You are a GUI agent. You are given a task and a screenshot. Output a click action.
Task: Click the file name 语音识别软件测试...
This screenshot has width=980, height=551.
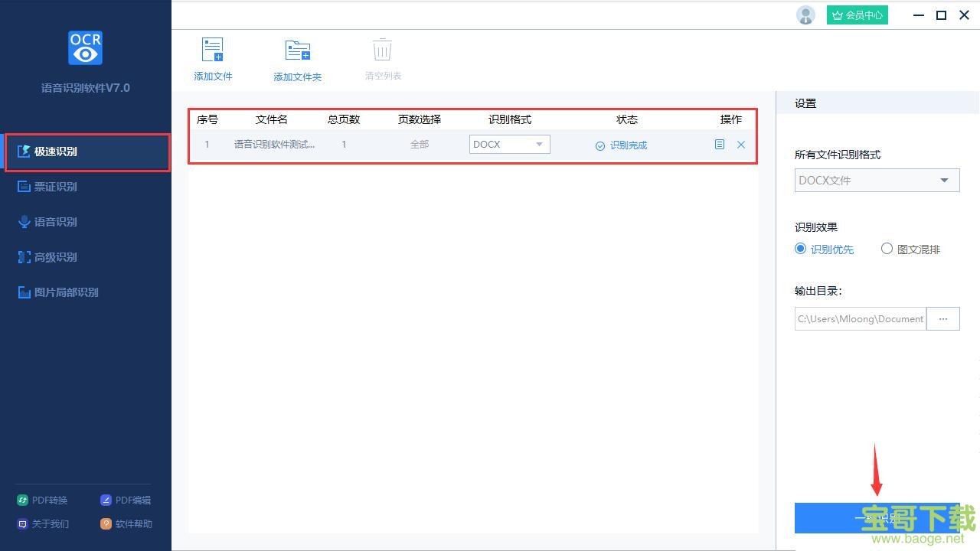point(274,144)
